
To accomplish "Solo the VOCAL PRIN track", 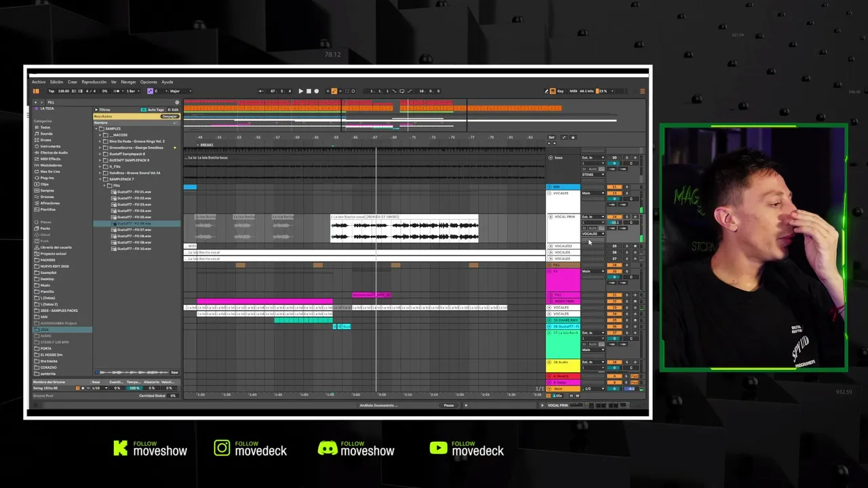I will click(x=626, y=217).
